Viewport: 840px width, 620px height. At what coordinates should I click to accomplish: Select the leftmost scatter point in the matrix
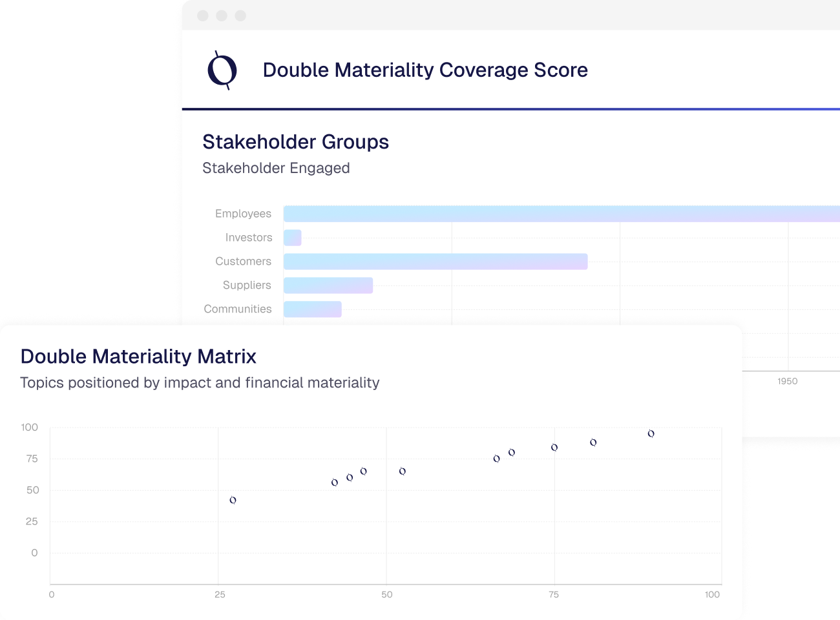click(233, 500)
